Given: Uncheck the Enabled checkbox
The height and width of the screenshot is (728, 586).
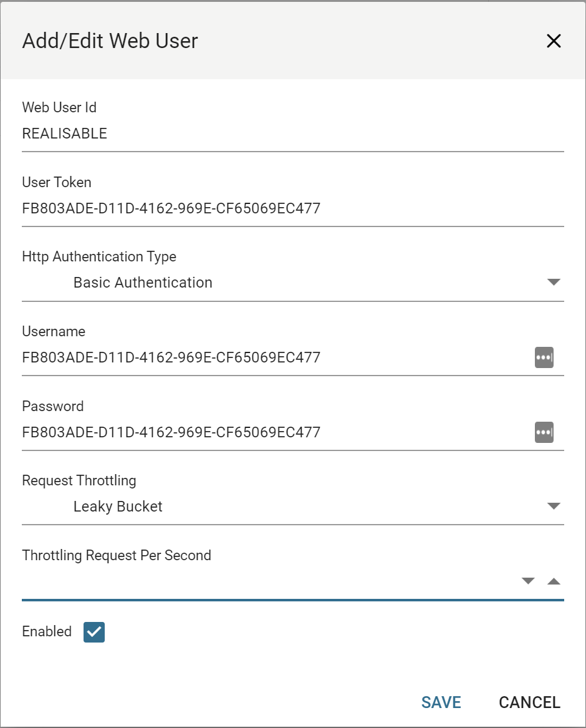Looking at the screenshot, I should [94, 632].
